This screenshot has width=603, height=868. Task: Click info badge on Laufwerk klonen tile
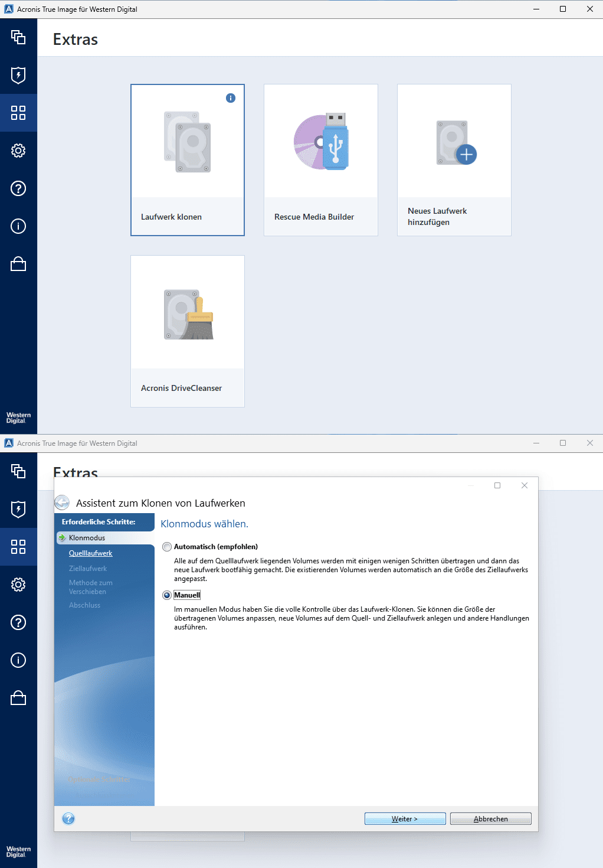click(x=231, y=98)
